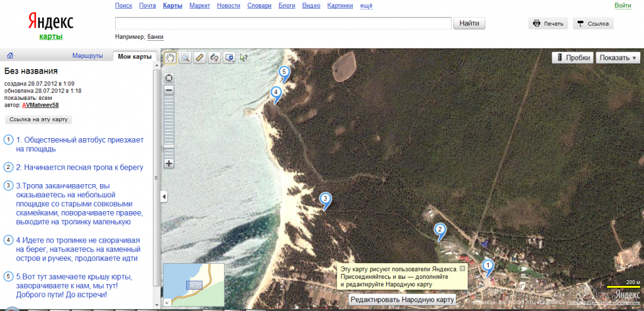Select the ruler distance tool
644x311 pixels.
(x=200, y=57)
